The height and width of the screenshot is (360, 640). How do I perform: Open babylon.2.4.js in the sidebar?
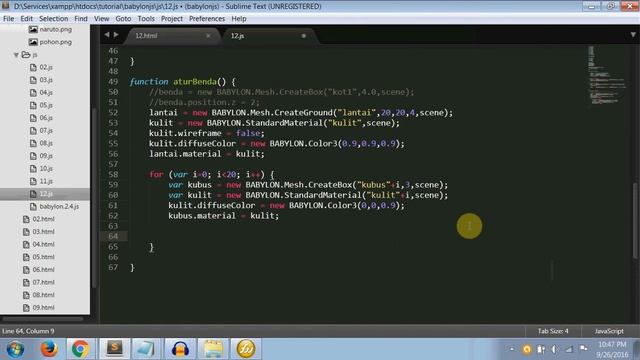coord(59,207)
